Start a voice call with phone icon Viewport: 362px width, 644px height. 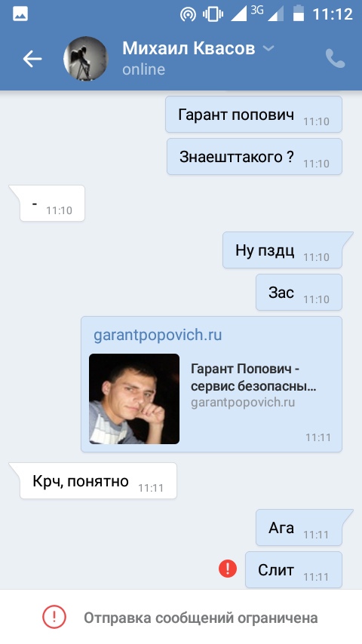[336, 58]
